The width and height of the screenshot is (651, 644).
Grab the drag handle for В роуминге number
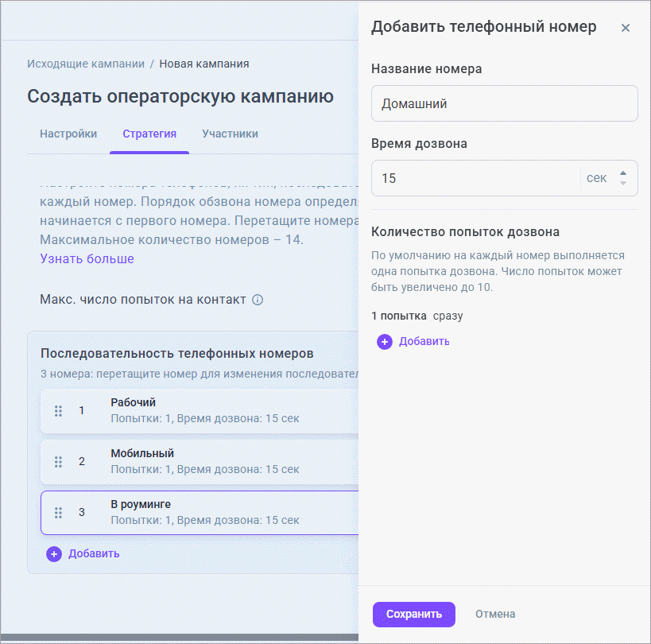[58, 513]
